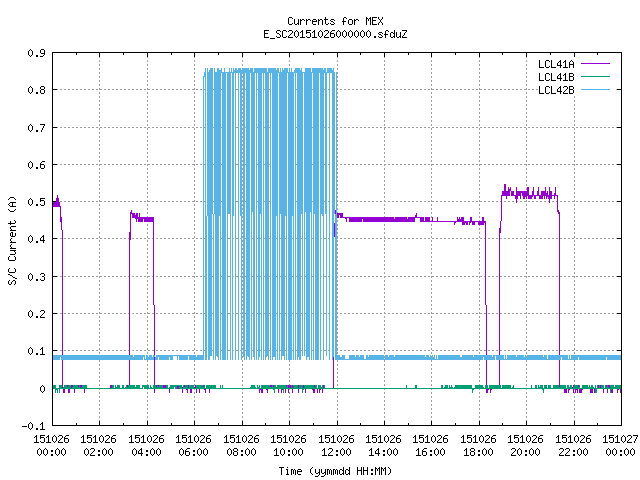
Task: Click the purple line sample beside LCL41A
Action: tap(595, 64)
